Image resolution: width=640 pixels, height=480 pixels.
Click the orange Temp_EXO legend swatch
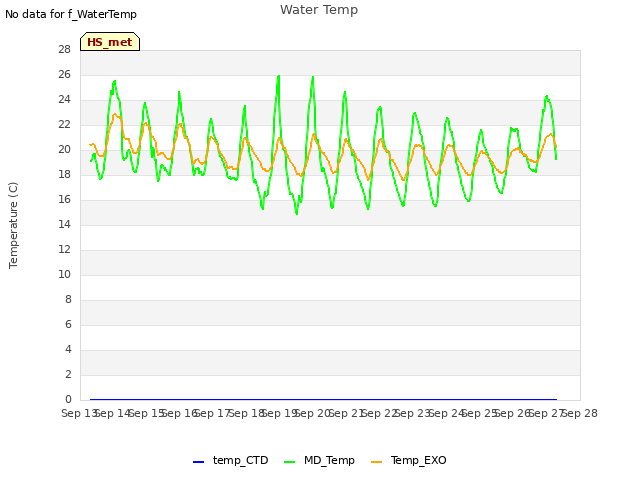pyautogui.click(x=377, y=462)
